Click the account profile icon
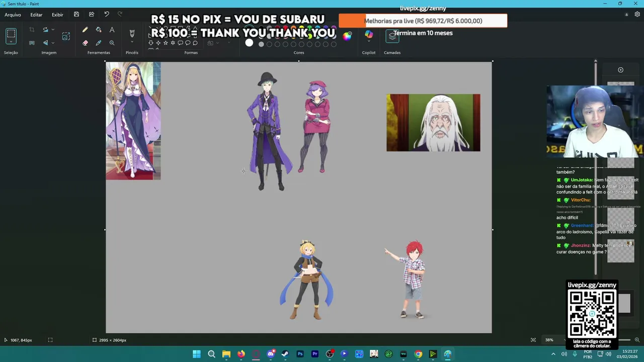Image resolution: width=644 pixels, height=362 pixels. (626, 15)
